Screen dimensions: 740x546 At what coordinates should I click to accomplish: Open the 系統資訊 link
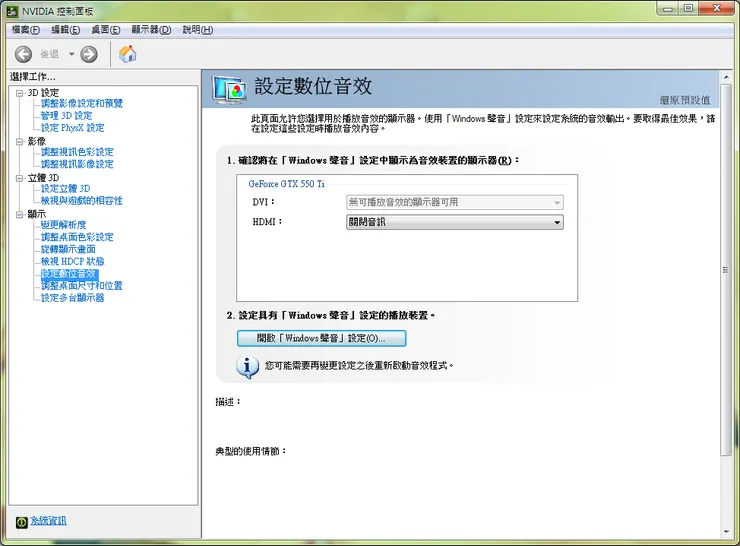pyautogui.click(x=49, y=521)
